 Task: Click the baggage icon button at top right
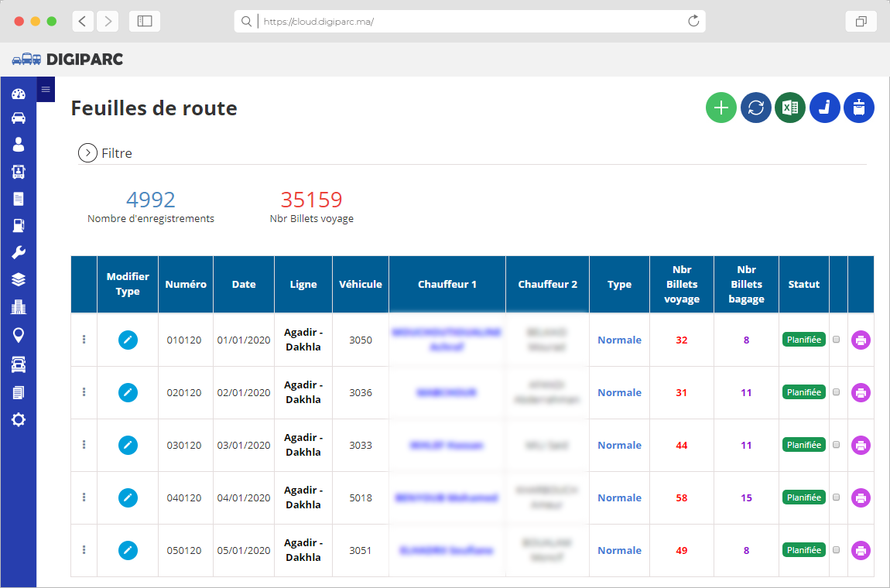(x=859, y=108)
